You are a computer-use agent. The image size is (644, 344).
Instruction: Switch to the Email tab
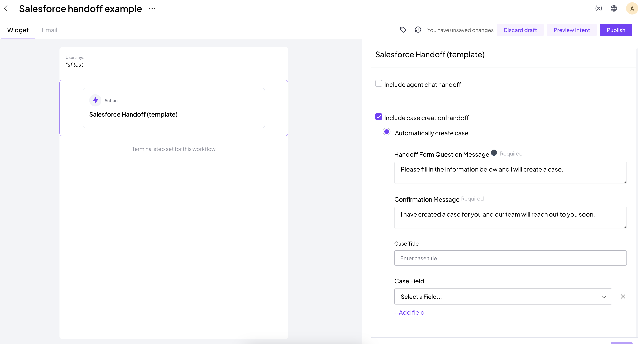pyautogui.click(x=49, y=30)
